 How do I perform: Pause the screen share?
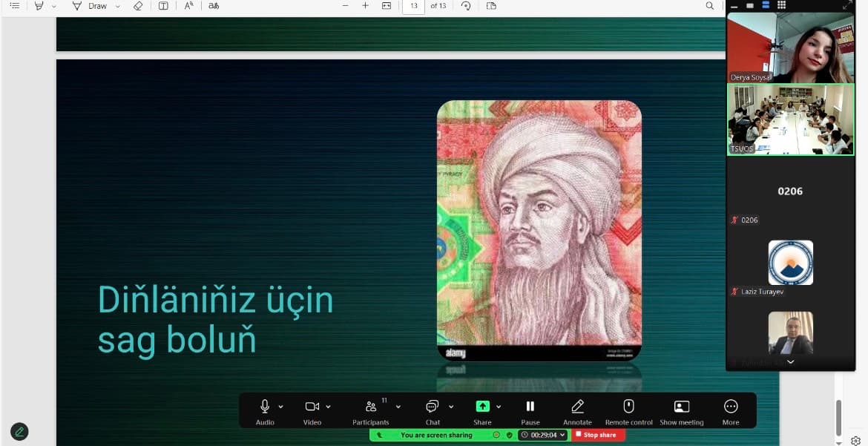(530, 412)
